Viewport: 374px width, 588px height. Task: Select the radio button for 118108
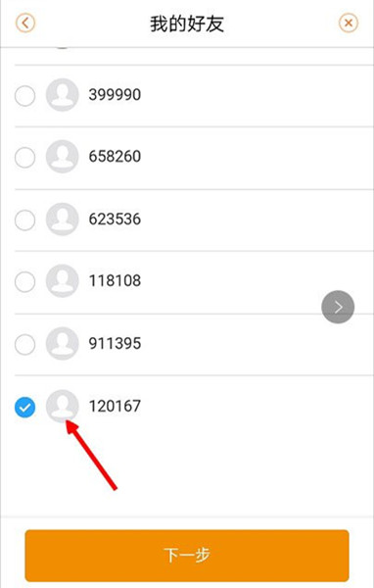point(25,281)
